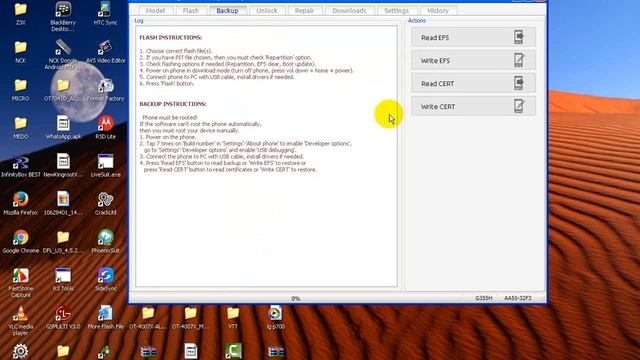Select the OT7041D folder icon
The height and width of the screenshot is (360, 640).
coord(63,90)
